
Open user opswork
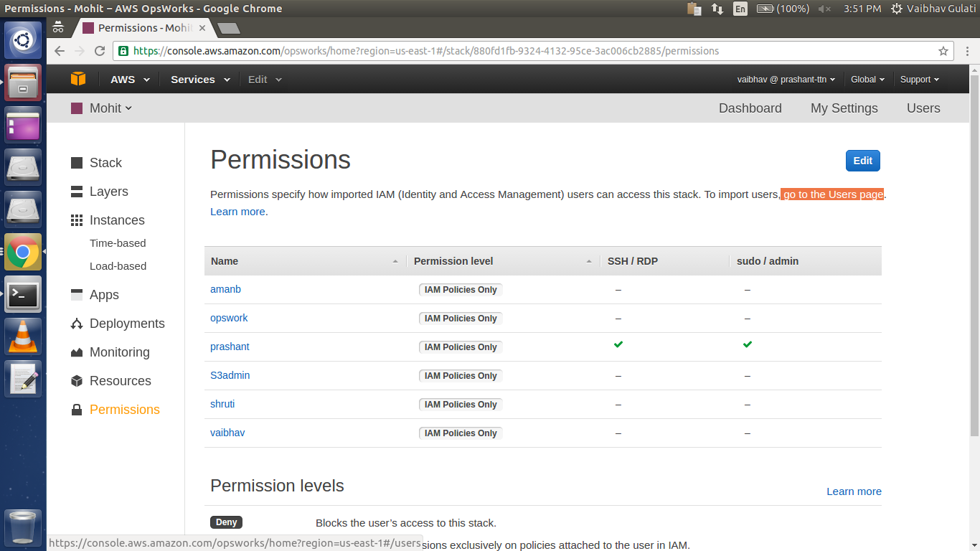[x=229, y=318]
